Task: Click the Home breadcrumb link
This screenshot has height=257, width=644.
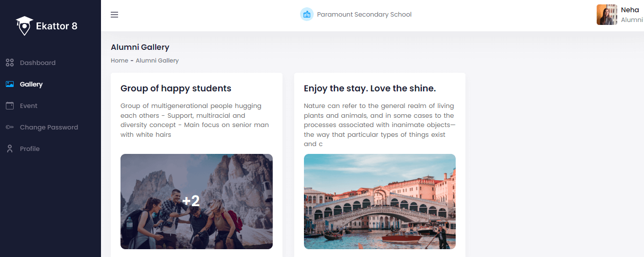Action: click(x=120, y=61)
